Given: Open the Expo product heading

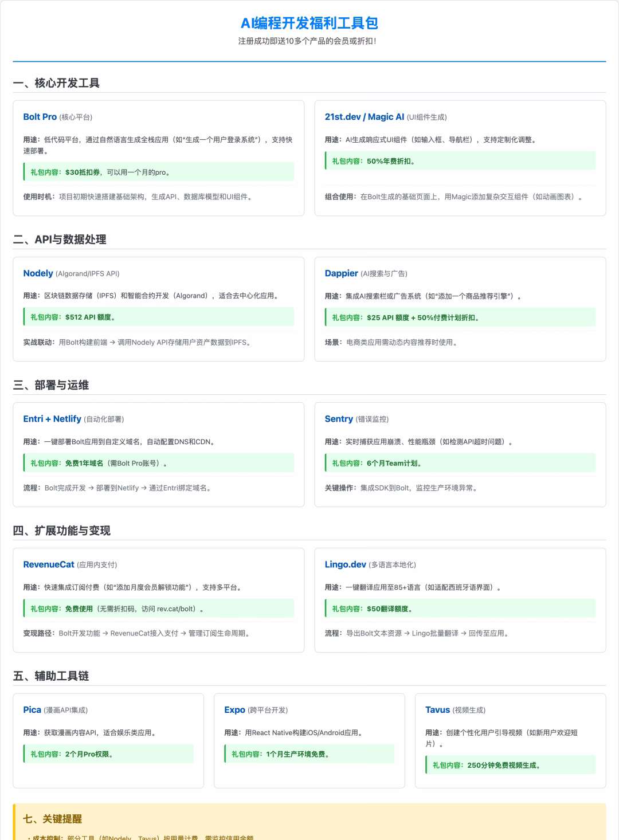Looking at the screenshot, I should pos(234,709).
